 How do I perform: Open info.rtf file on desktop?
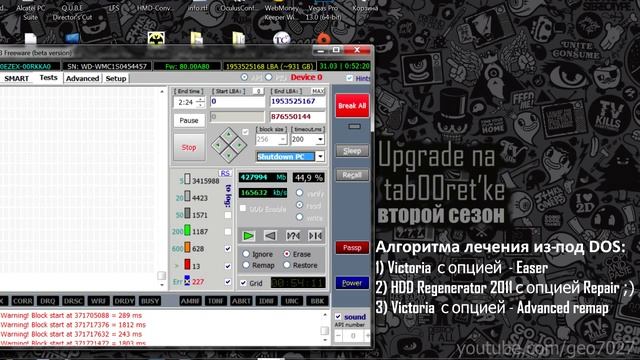198,8
